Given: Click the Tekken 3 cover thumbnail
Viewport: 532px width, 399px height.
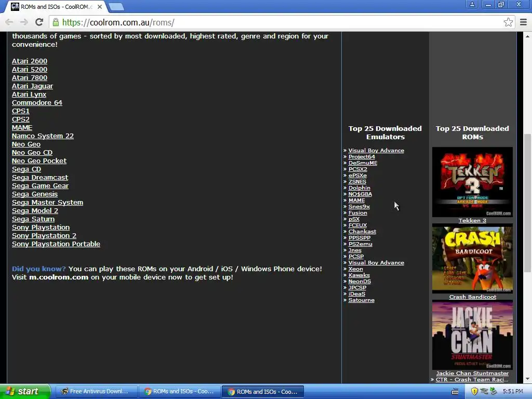Looking at the screenshot, I should [472, 182].
